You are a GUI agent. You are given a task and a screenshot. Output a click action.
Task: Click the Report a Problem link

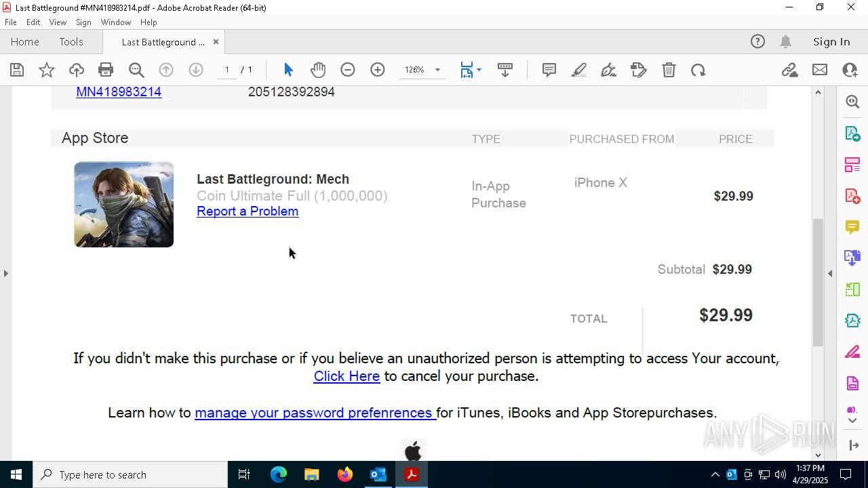(248, 211)
